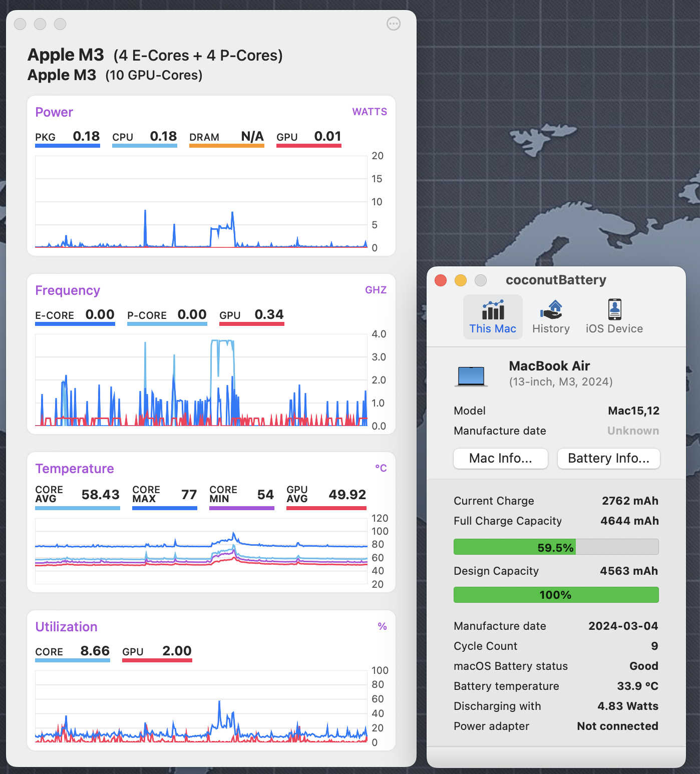The width and height of the screenshot is (700, 774).
Task: Open Battery Info... details
Action: (608, 458)
